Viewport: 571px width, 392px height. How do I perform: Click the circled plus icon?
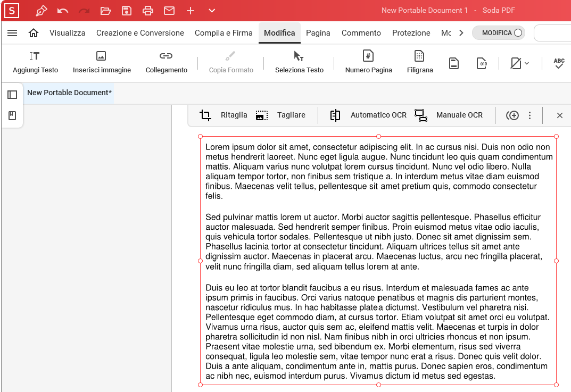click(x=512, y=115)
